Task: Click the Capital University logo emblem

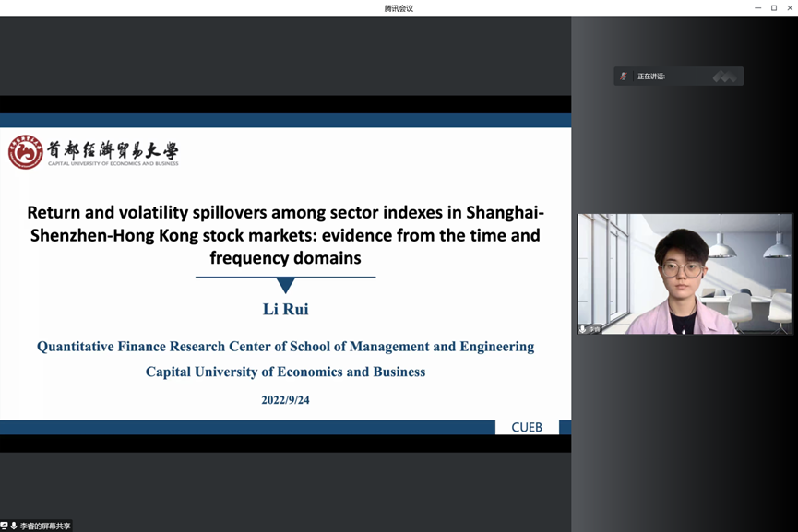Action: [26, 152]
